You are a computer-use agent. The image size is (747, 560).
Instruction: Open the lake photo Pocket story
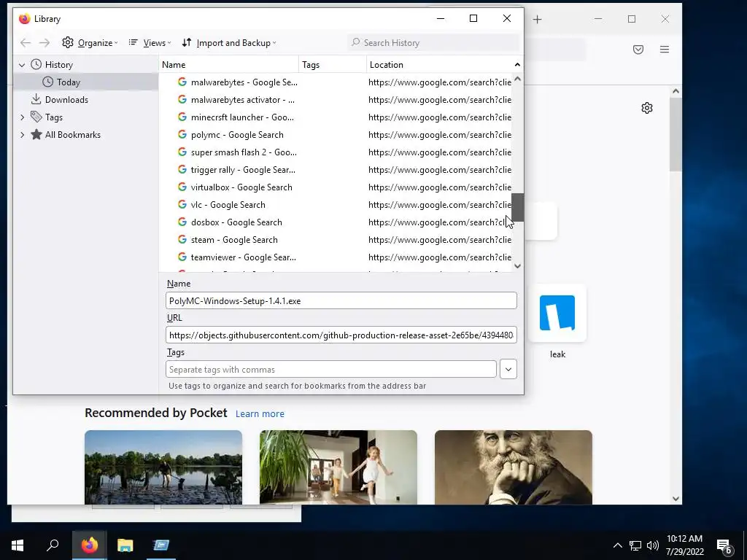[163, 467]
